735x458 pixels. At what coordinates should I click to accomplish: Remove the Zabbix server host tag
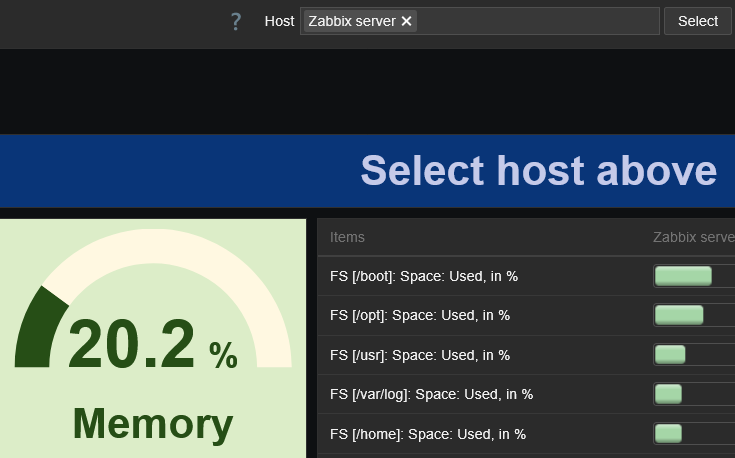point(406,21)
